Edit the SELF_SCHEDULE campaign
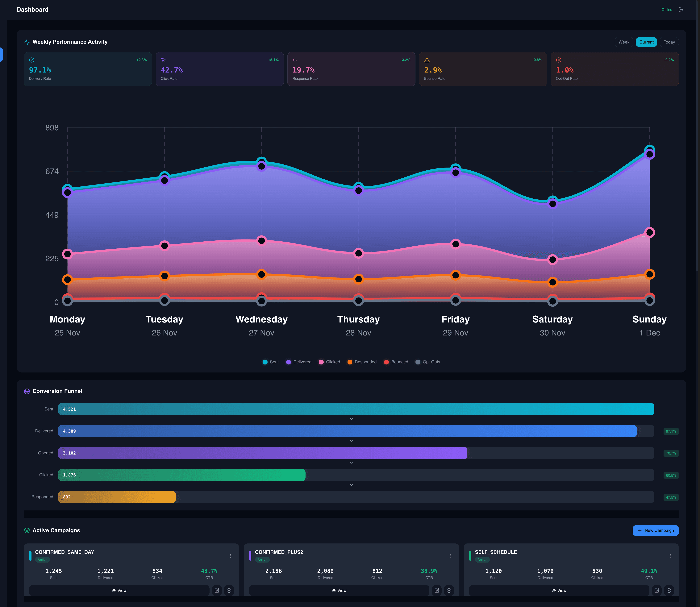The image size is (700, 607). point(657,590)
